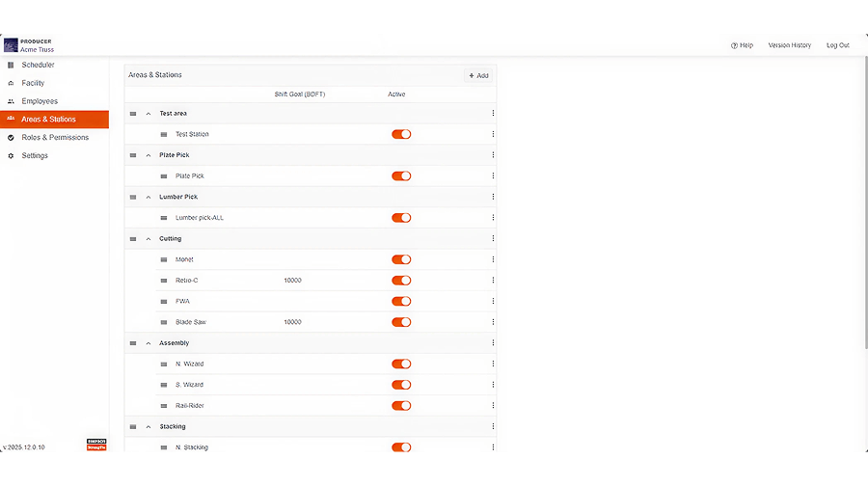Turn off Blade Saw active switch
The image size is (868, 486).
coord(401,322)
